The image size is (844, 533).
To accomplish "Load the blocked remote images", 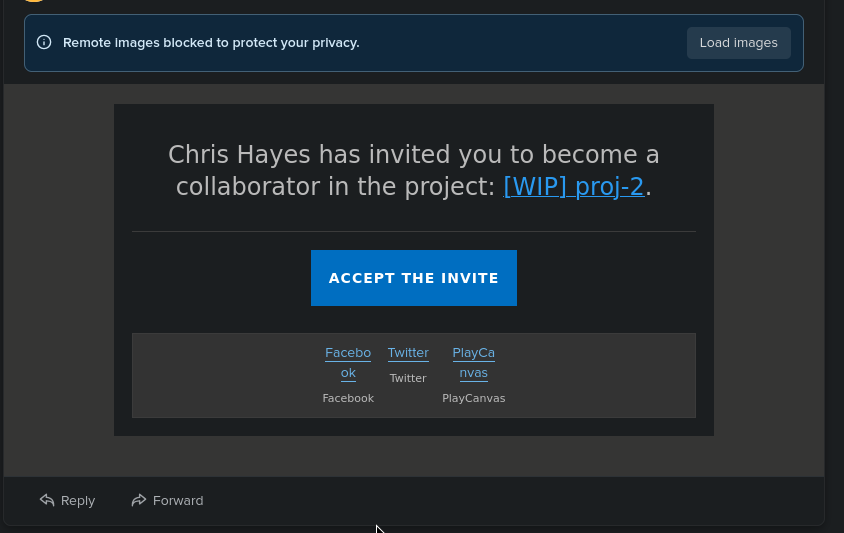I will [x=738, y=43].
